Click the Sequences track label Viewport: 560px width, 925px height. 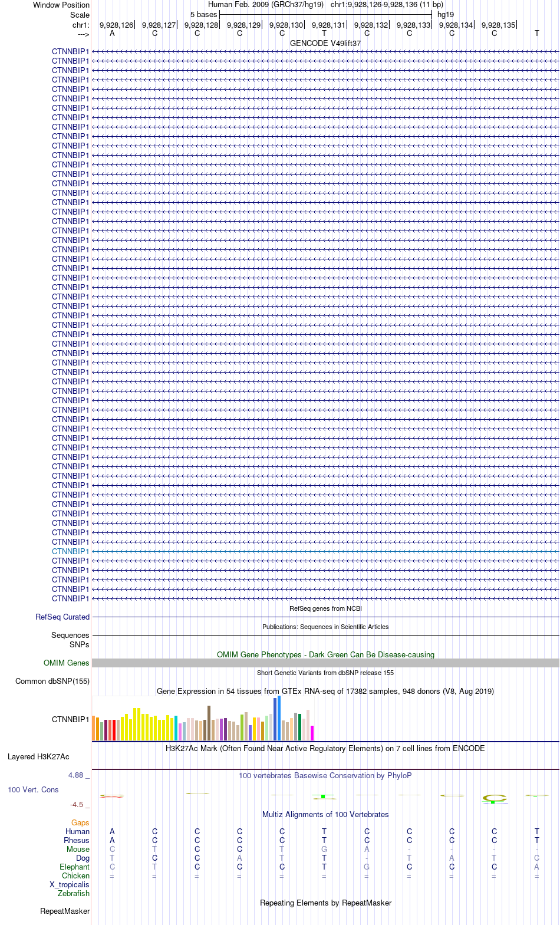click(x=70, y=635)
